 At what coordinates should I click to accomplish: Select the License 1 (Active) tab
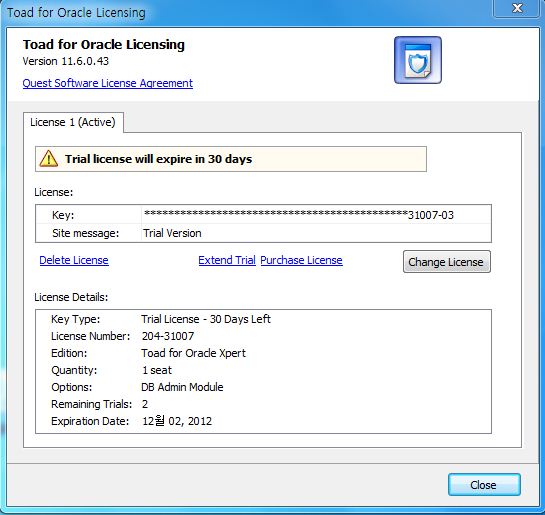tap(73, 122)
